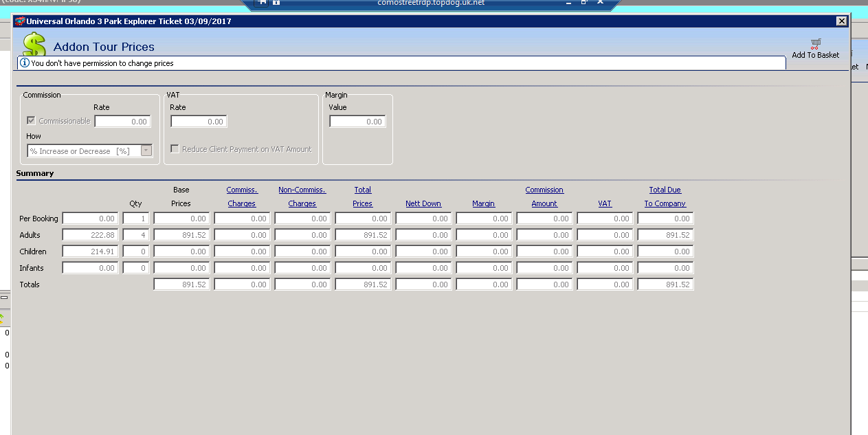
Task: Click the Totals Total Prices field
Action: click(x=363, y=285)
